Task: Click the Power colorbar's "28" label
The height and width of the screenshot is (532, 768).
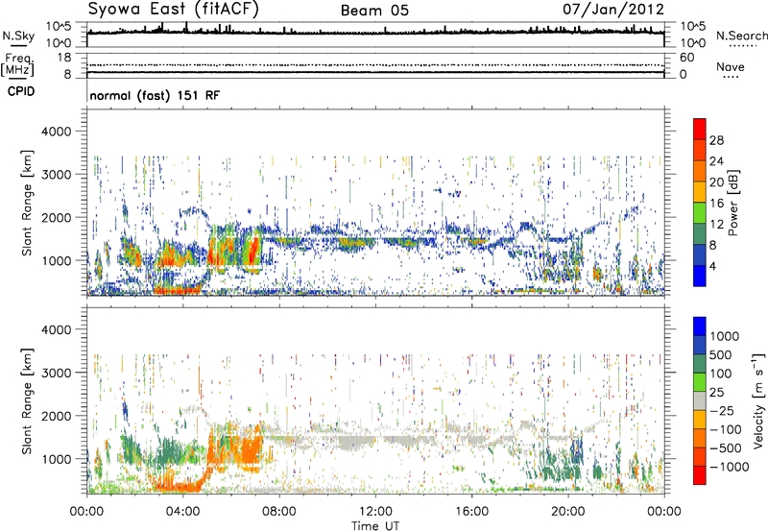Action: (716, 140)
